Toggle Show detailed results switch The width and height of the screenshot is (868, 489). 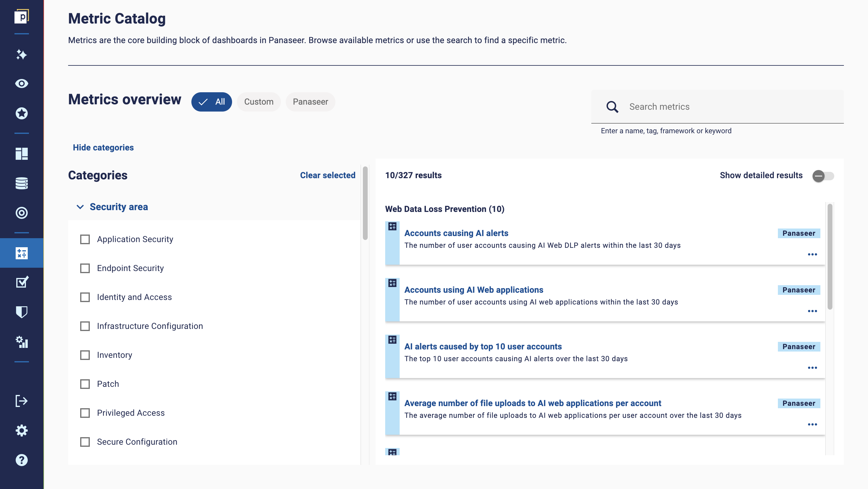tap(823, 176)
